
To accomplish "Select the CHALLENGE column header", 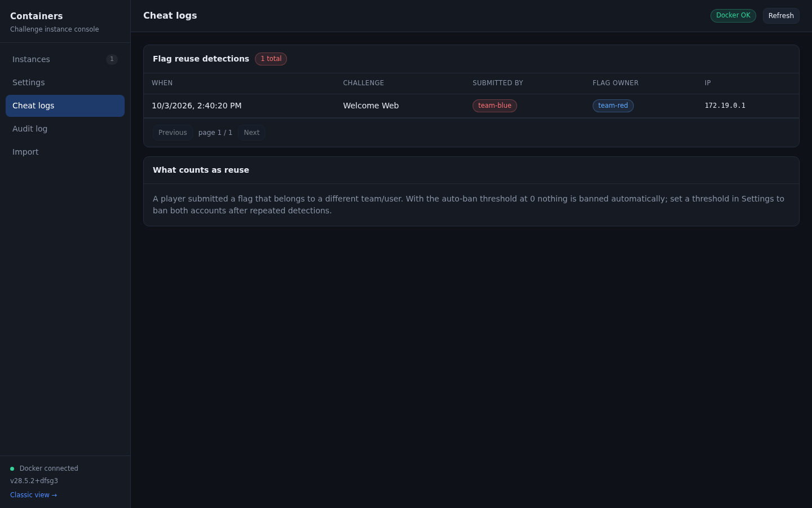I will tap(364, 83).
